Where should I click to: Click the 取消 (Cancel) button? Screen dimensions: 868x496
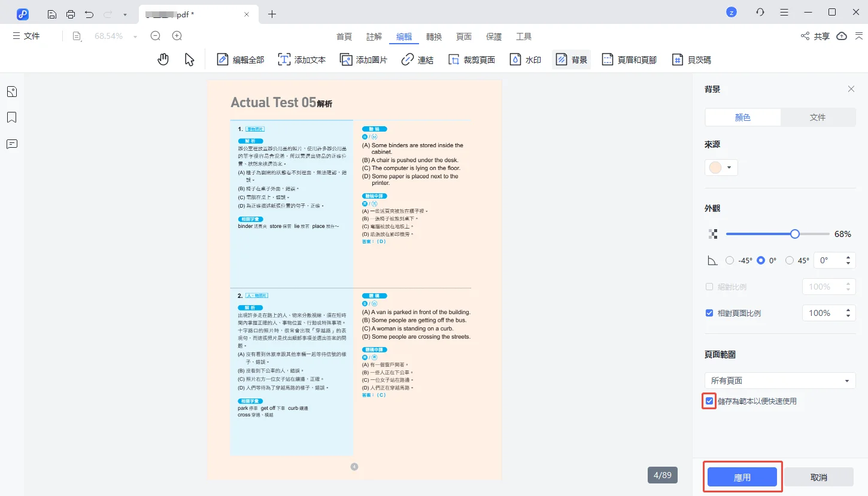coord(818,477)
